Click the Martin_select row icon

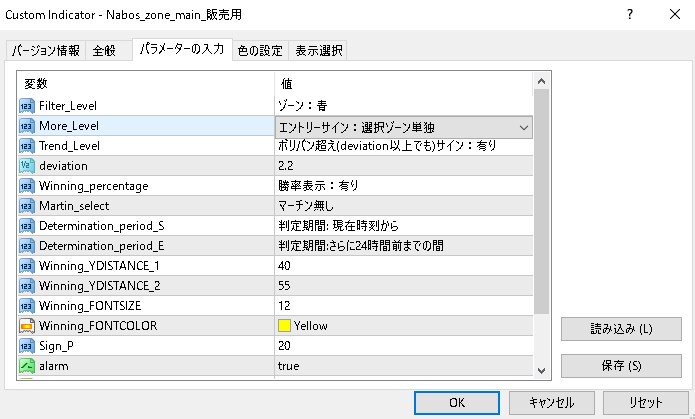pos(27,206)
